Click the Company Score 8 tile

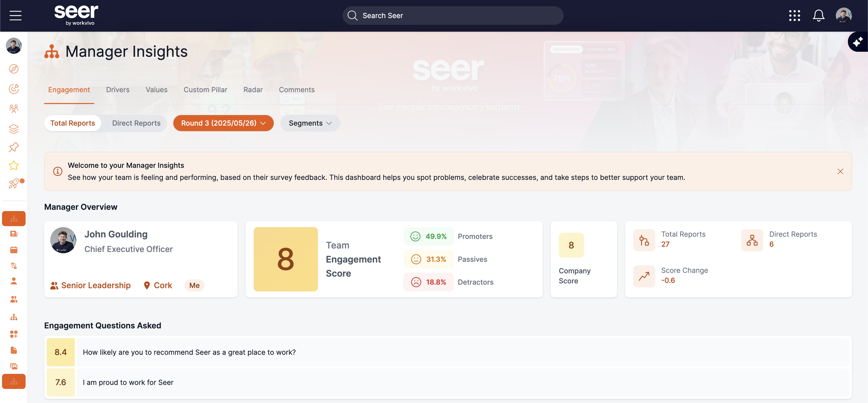click(x=571, y=245)
